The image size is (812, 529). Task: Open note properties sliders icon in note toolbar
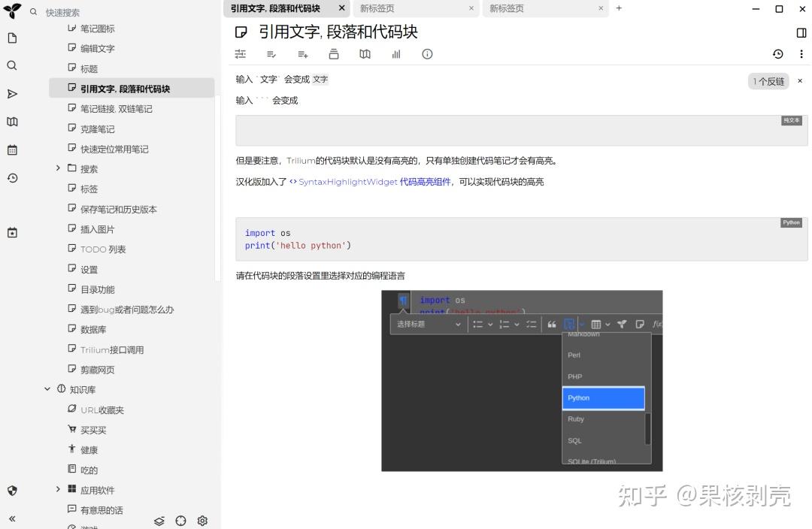tap(241, 54)
